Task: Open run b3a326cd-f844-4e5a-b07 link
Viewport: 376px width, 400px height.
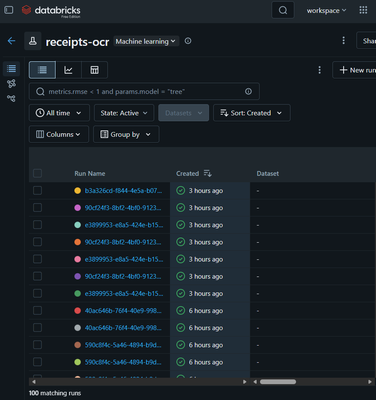Action: pos(123,191)
